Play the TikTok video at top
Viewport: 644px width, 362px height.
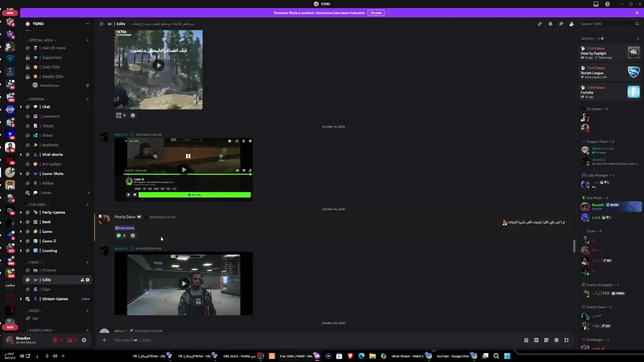[x=158, y=65]
